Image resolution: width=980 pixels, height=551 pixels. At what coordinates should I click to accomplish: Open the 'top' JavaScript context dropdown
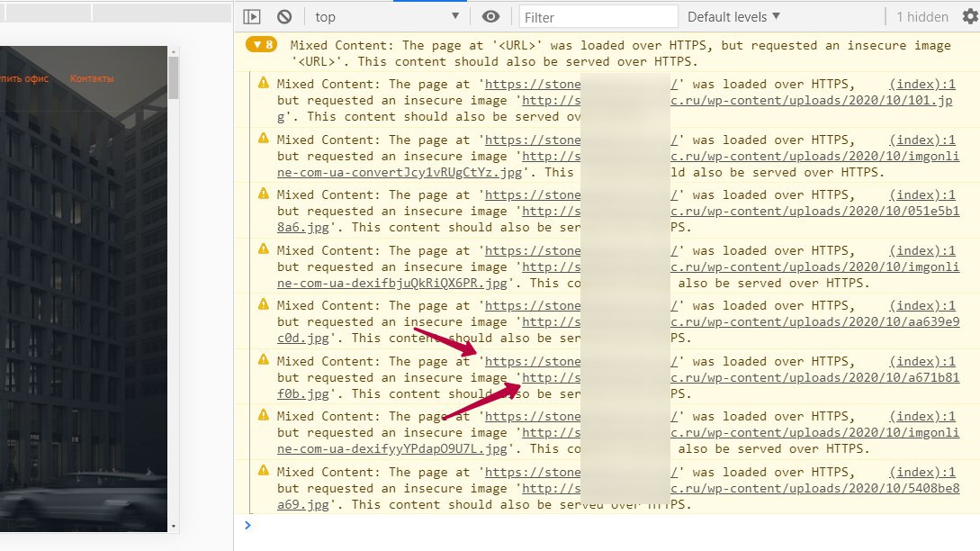pyautogui.click(x=387, y=17)
